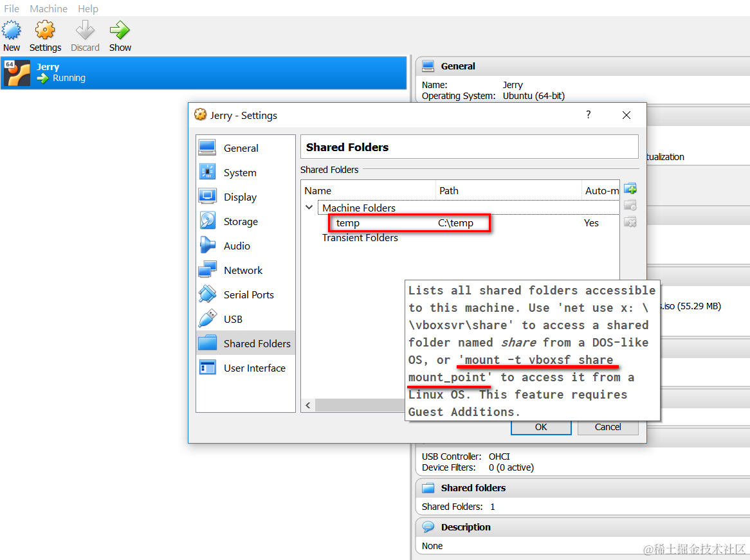Select User Interface category in sidebar
This screenshot has width=750, height=560.
[x=246, y=368]
